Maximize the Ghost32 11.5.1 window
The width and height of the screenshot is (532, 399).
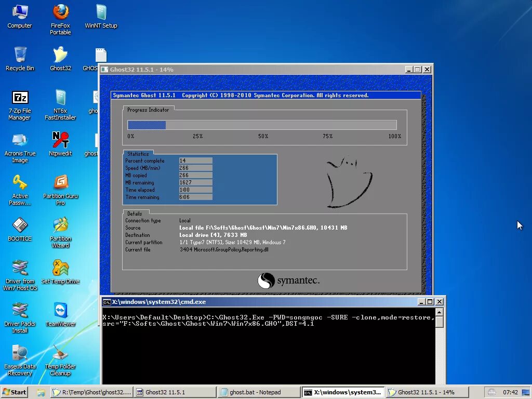coord(418,70)
